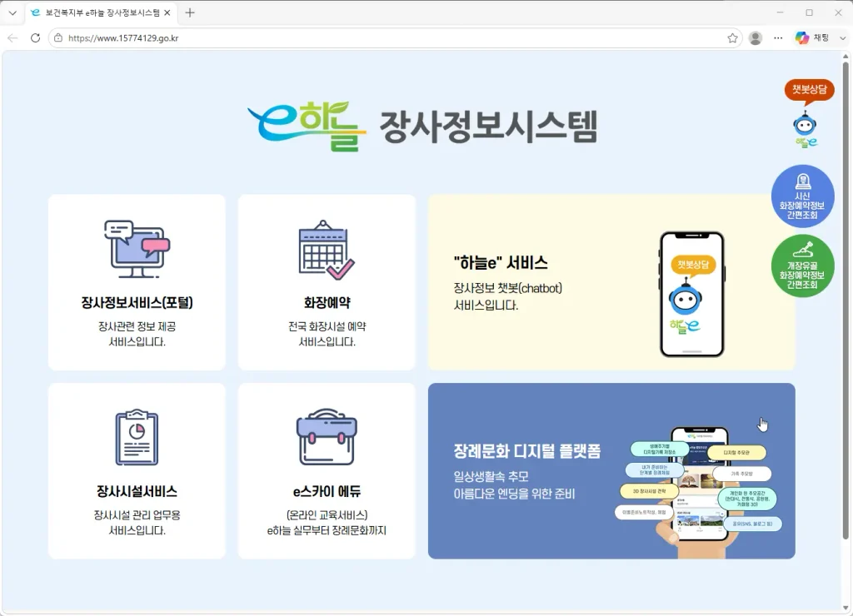The height and width of the screenshot is (616, 853).
Task: Click the text 아름다운 엔딩을 위한 준비
Action: (x=514, y=494)
